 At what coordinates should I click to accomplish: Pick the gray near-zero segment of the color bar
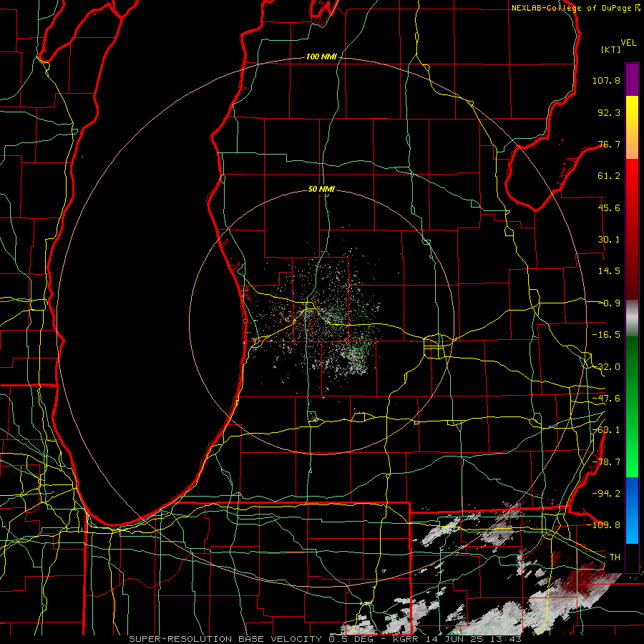coord(632,318)
